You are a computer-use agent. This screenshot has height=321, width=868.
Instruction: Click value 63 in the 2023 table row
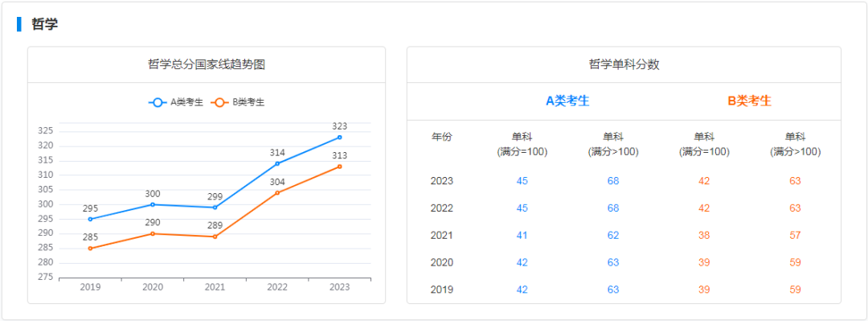point(796,181)
